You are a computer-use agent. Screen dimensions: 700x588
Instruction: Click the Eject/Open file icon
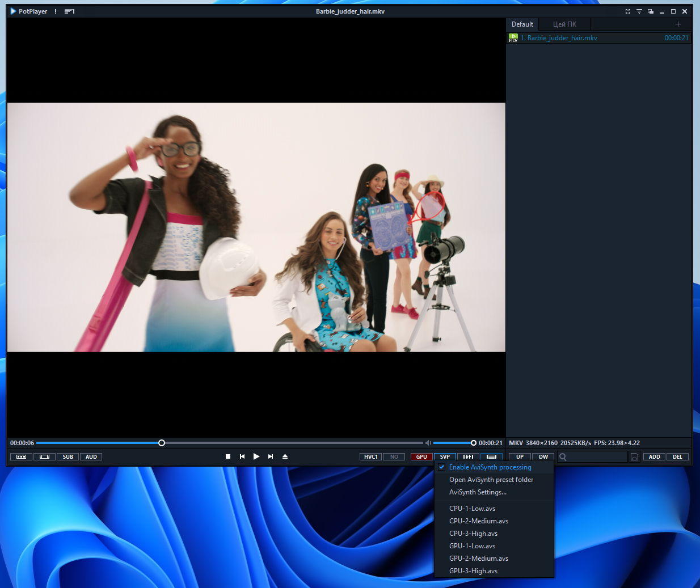285,456
